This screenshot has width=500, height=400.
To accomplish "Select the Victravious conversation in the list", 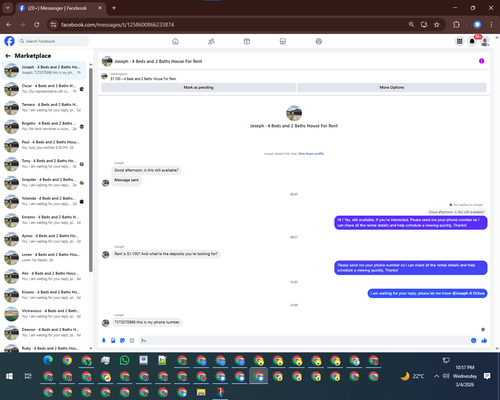I will point(44,314).
